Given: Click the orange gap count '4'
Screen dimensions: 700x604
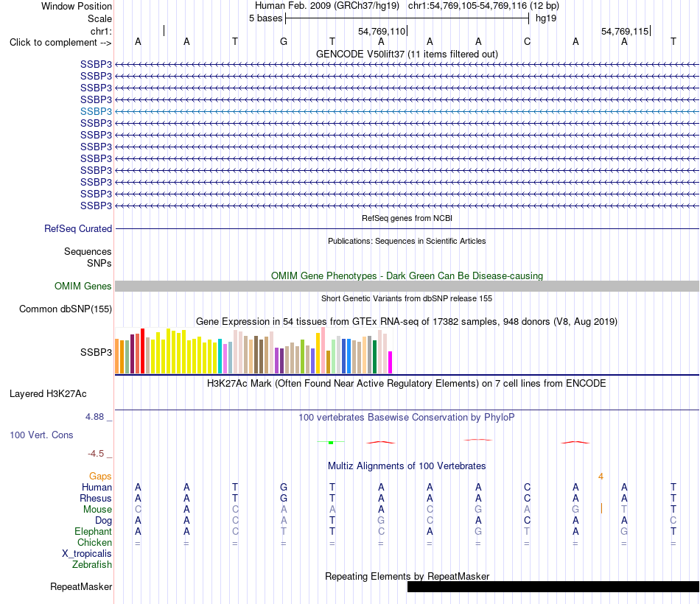Looking at the screenshot, I should click(x=601, y=477).
